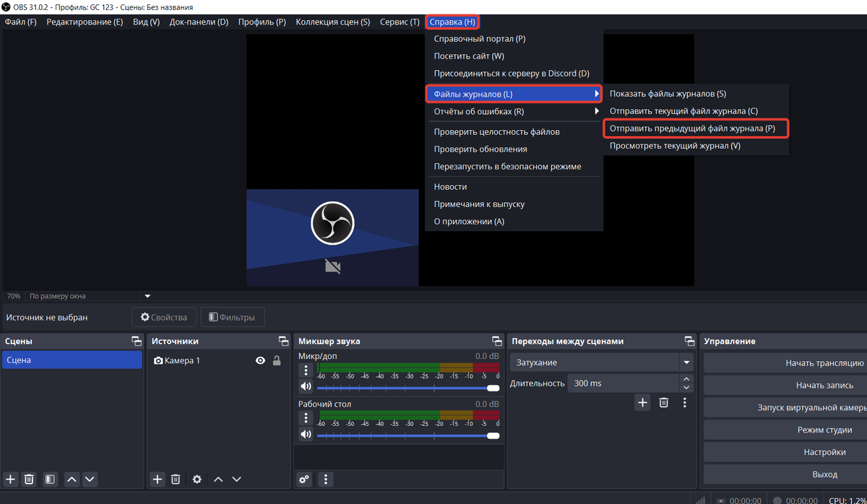The height and width of the screenshot is (504, 867).
Task: Add a new scene transition with plus icon
Action: pos(642,403)
